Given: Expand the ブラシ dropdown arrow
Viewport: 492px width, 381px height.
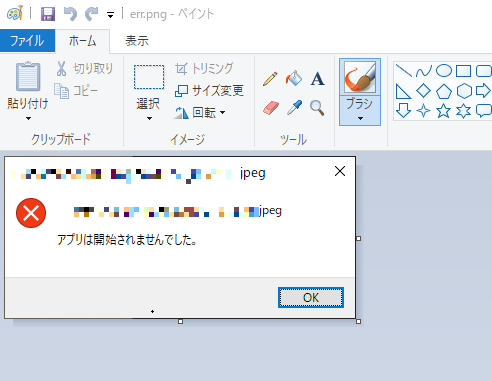Looking at the screenshot, I should click(360, 118).
